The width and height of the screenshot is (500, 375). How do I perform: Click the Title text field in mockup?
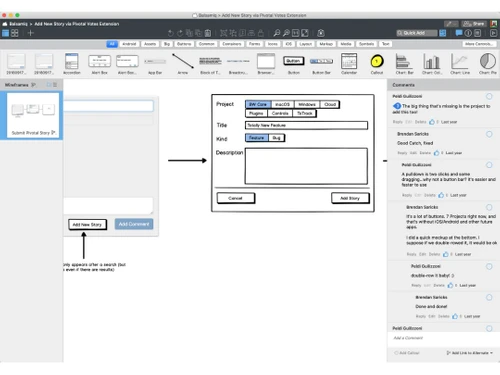tap(306, 125)
